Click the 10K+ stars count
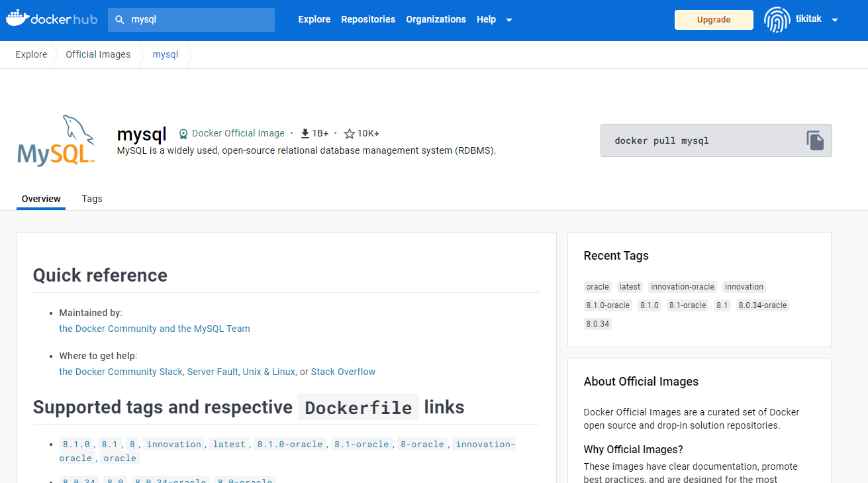 [x=368, y=133]
